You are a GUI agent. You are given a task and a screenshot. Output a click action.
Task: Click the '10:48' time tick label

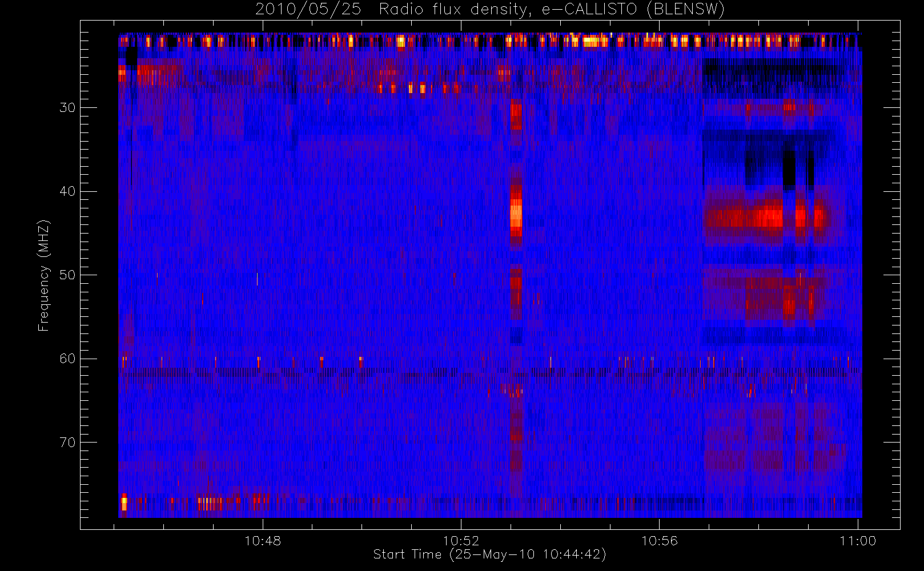coord(263,541)
